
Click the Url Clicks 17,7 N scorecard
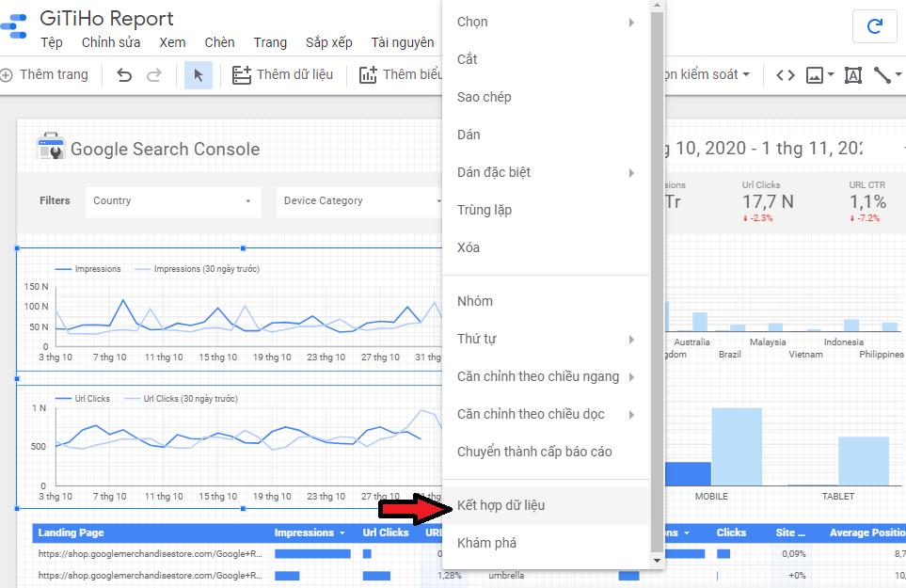click(x=768, y=201)
